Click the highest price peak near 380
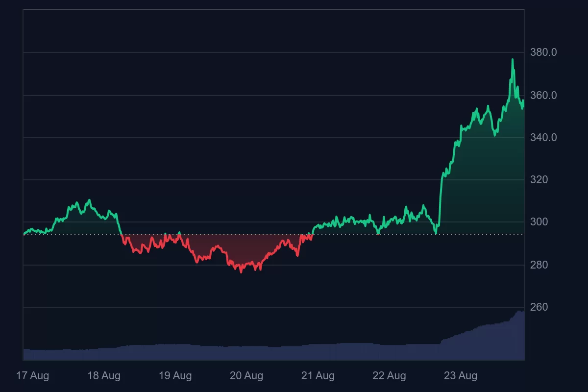588x392 pixels. coord(513,60)
